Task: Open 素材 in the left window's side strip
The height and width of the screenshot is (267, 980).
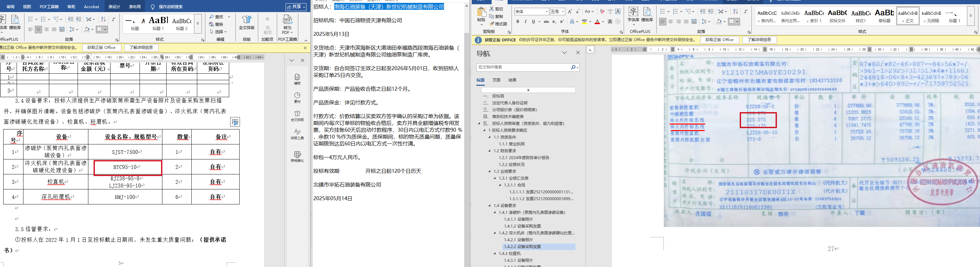Action: point(298,97)
